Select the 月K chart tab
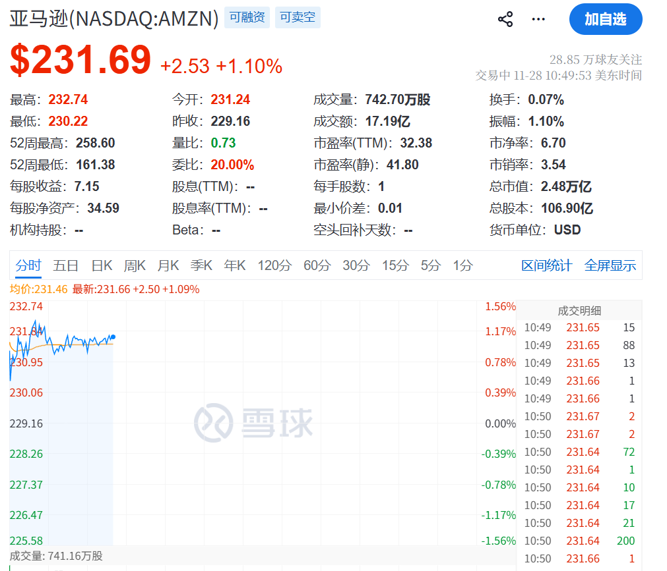Image resolution: width=667 pixels, height=571 pixels. (x=168, y=265)
